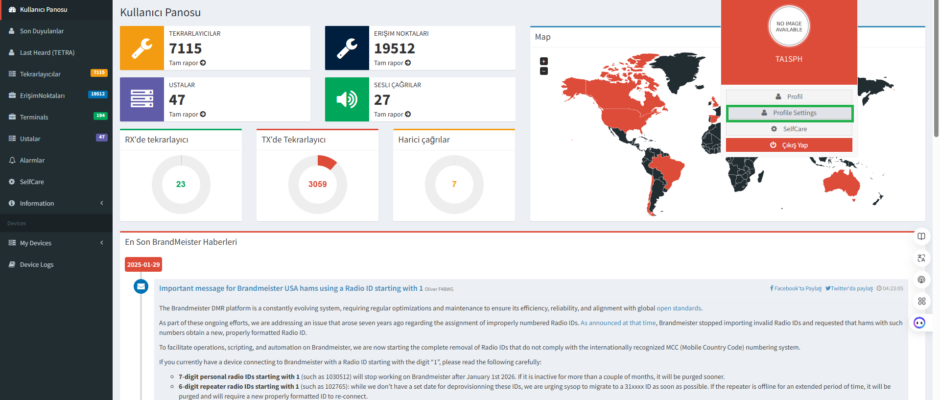This screenshot has width=940, height=400.
Task: Expand the Information sidebar menu
Action: [56, 203]
